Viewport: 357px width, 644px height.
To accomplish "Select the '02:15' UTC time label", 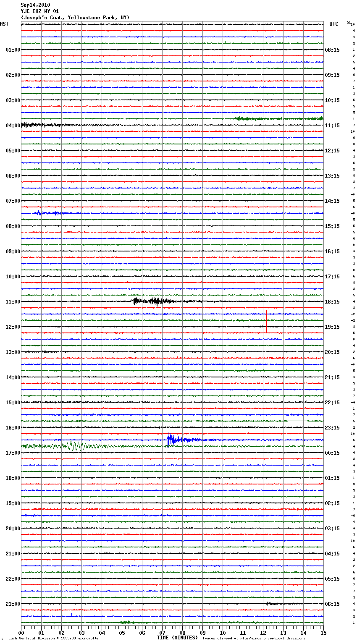I will pos(332,503).
